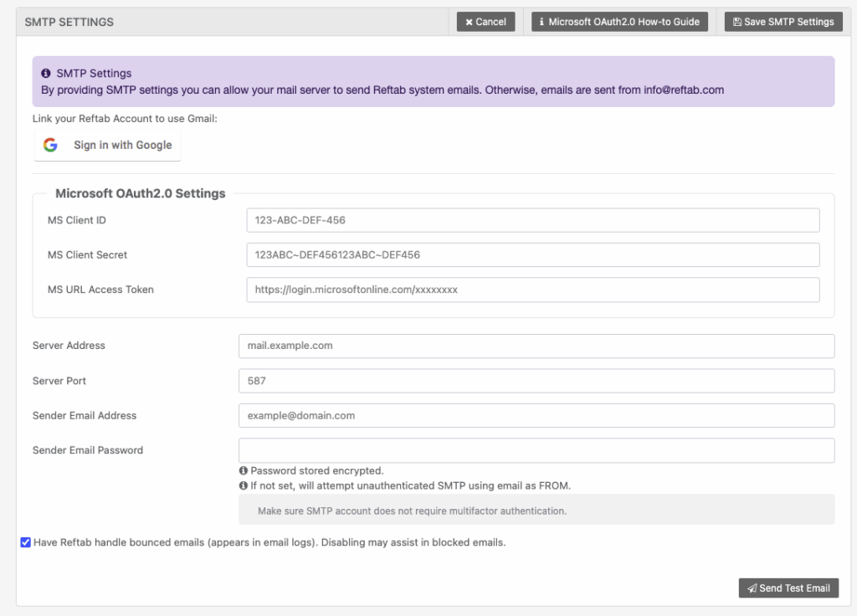
Task: Click the save disk icon on Save SMTP Settings
Action: click(x=737, y=22)
